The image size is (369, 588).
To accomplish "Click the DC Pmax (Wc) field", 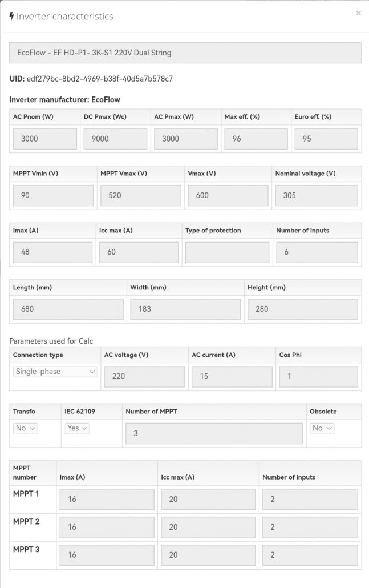I will (115, 139).
